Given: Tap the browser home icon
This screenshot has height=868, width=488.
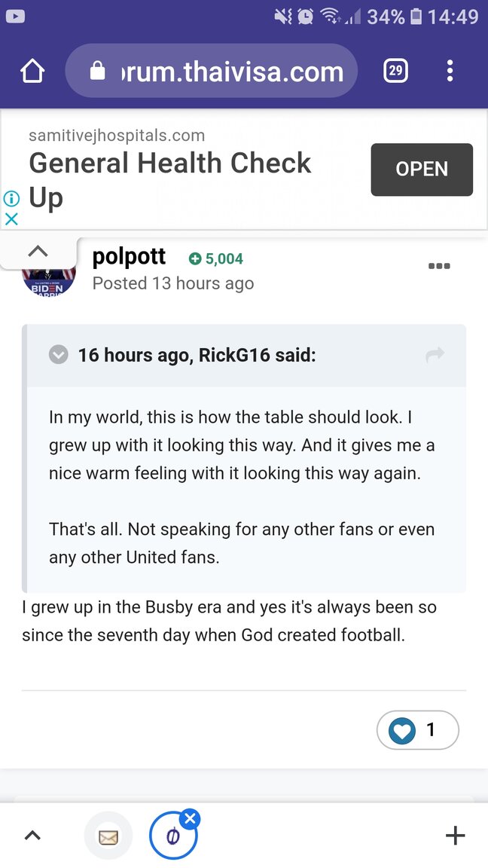Looking at the screenshot, I should click(32, 72).
